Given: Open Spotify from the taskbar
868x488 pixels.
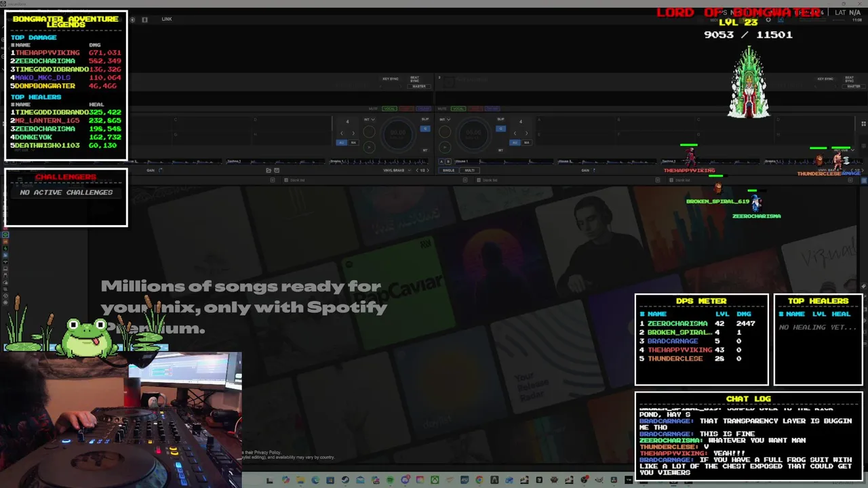Looking at the screenshot, I should [x=390, y=481].
